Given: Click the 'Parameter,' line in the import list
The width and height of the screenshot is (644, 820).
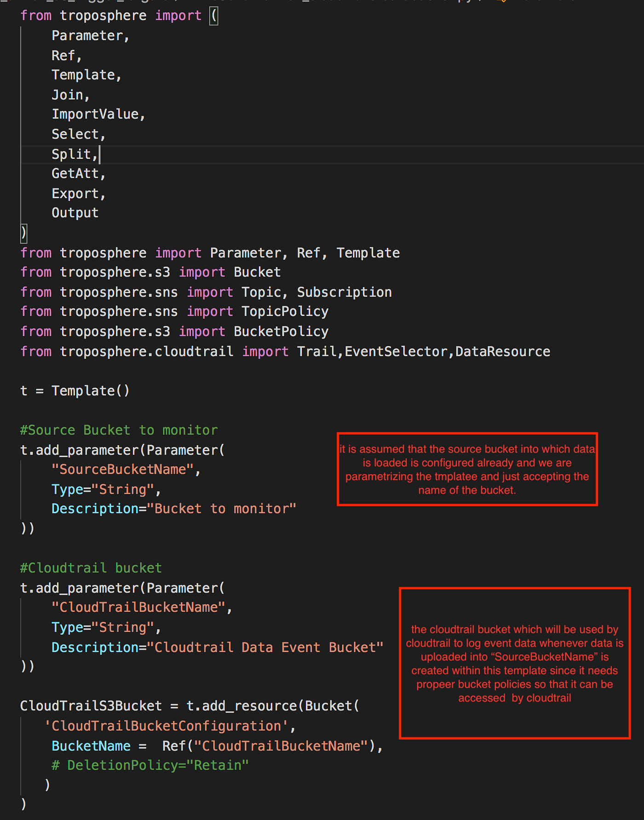Looking at the screenshot, I should click(x=91, y=35).
